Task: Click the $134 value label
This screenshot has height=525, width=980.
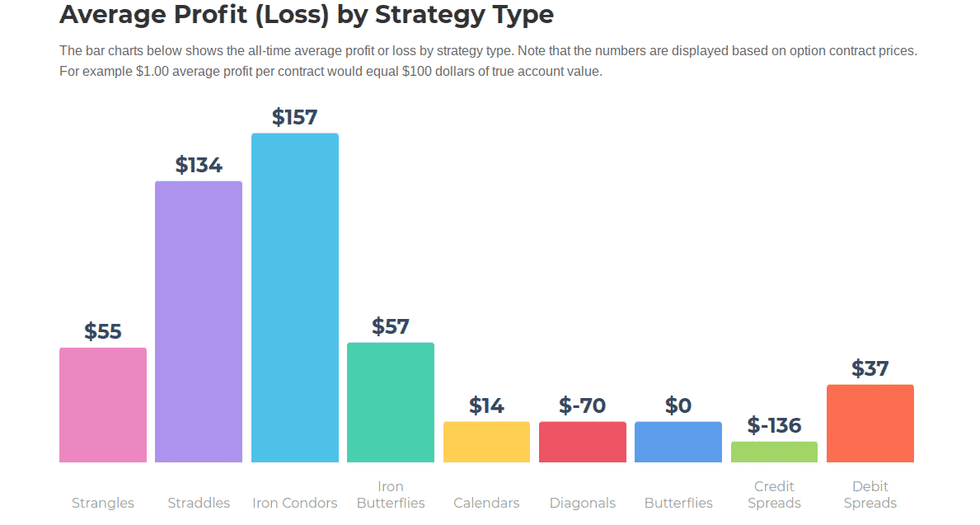Action: 199,165
